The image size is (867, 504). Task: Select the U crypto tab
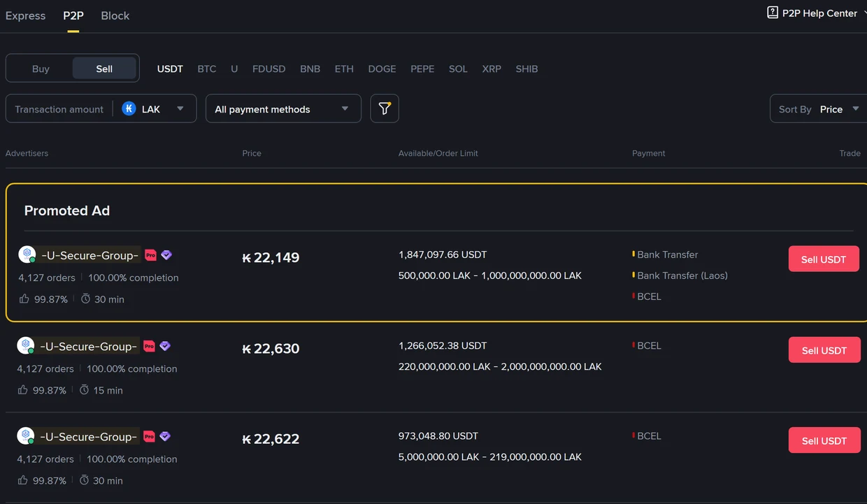pos(234,69)
